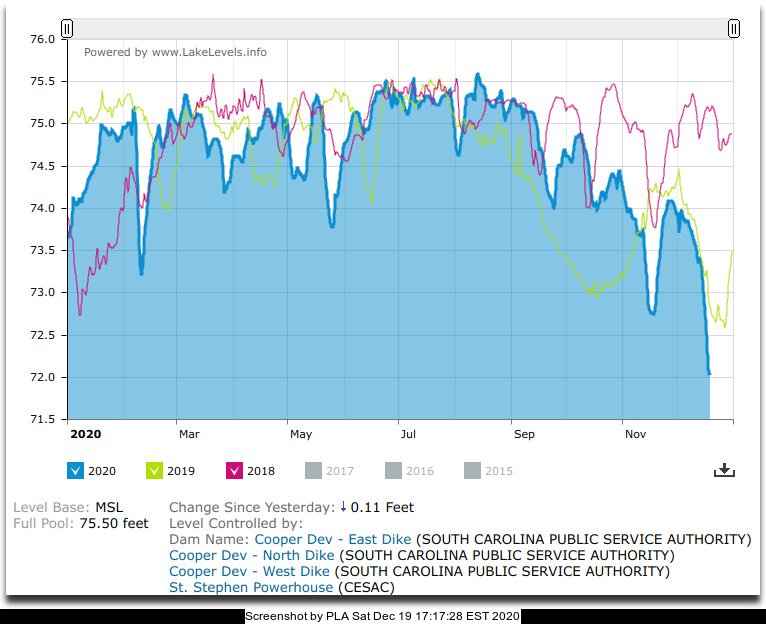This screenshot has height=624, width=766.
Task: Click the 73.0 y-axis label
Action: (43, 292)
